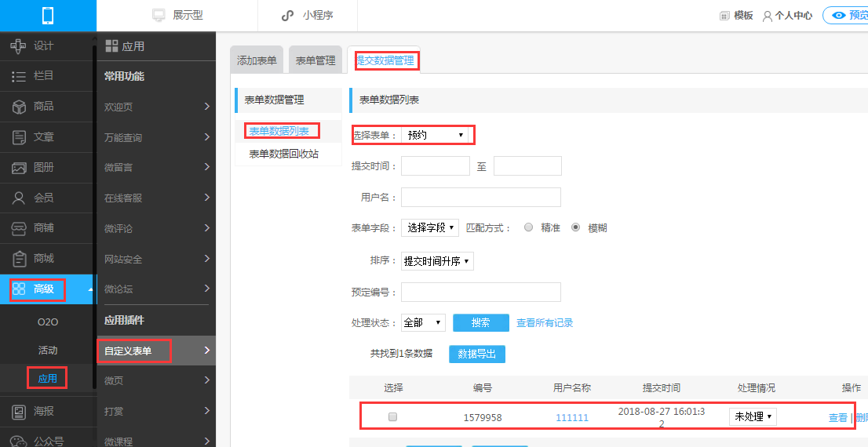
Task: Click the 查看所有记录 link
Action: pos(545,322)
